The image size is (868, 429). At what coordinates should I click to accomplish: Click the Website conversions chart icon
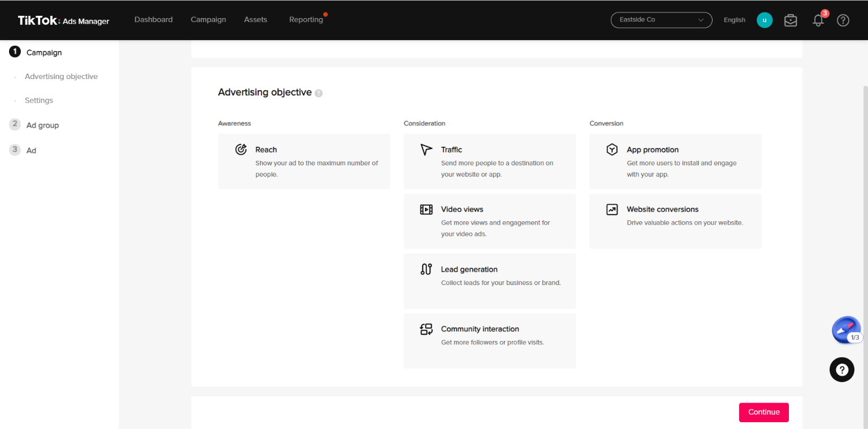[x=612, y=209]
